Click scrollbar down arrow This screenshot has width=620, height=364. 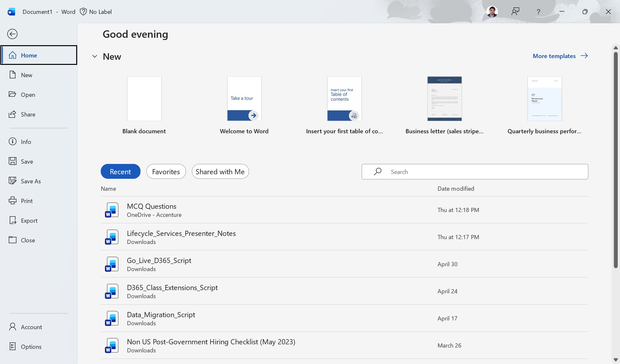click(x=615, y=359)
